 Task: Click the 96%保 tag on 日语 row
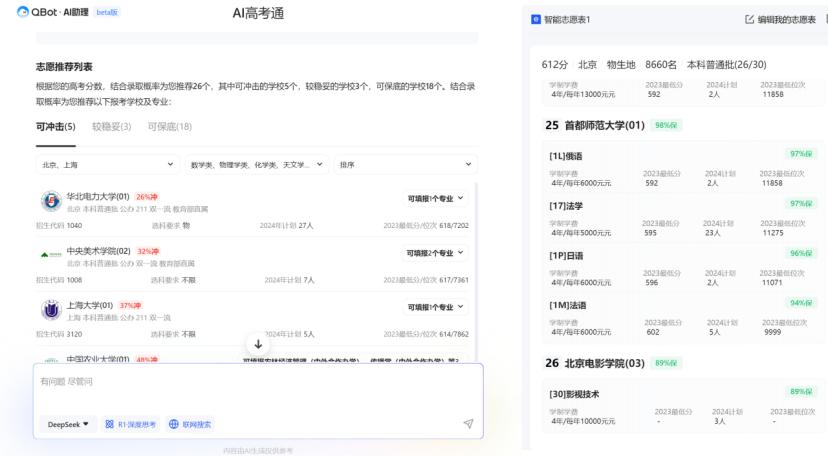pyautogui.click(x=801, y=253)
